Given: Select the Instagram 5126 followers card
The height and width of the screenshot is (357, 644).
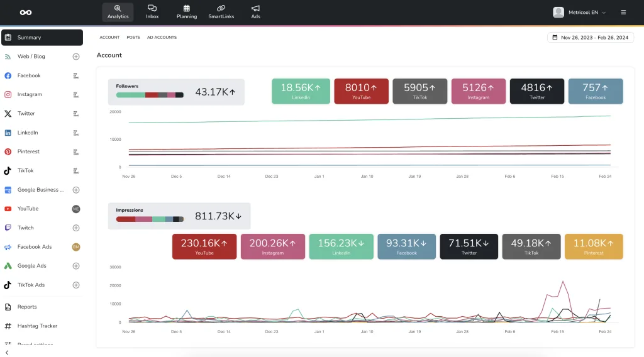Looking at the screenshot, I should (479, 91).
